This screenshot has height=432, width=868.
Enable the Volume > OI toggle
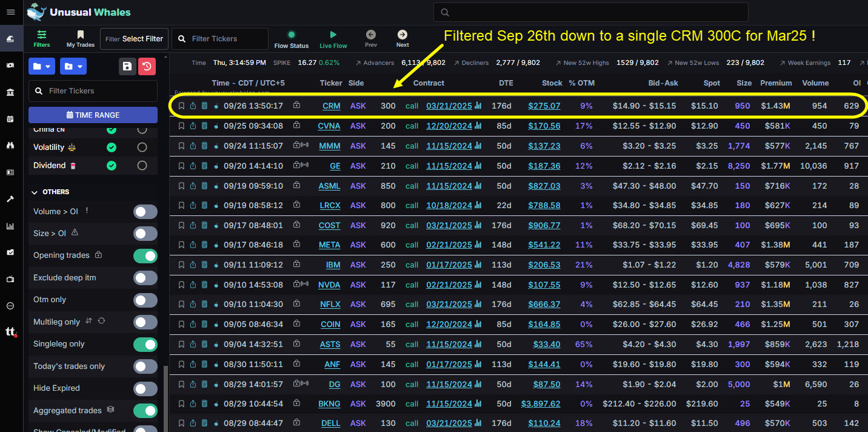tap(145, 212)
